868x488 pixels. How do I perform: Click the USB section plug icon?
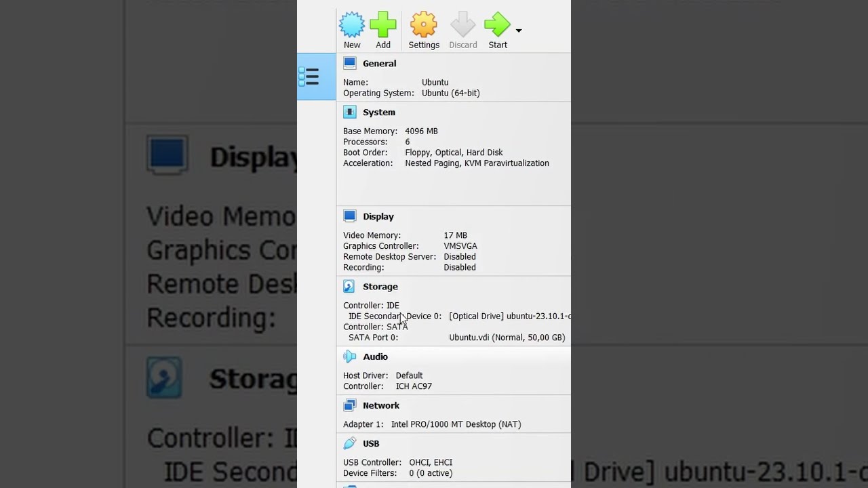click(350, 443)
